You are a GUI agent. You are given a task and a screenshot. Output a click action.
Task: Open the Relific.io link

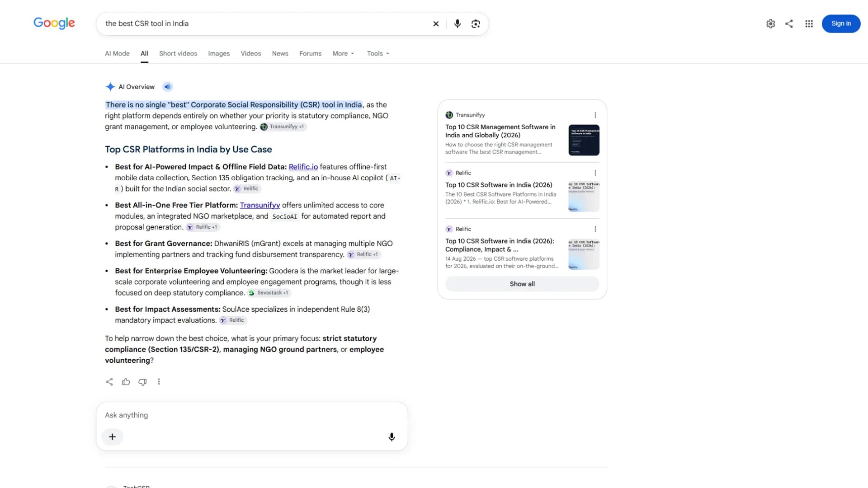click(x=303, y=167)
